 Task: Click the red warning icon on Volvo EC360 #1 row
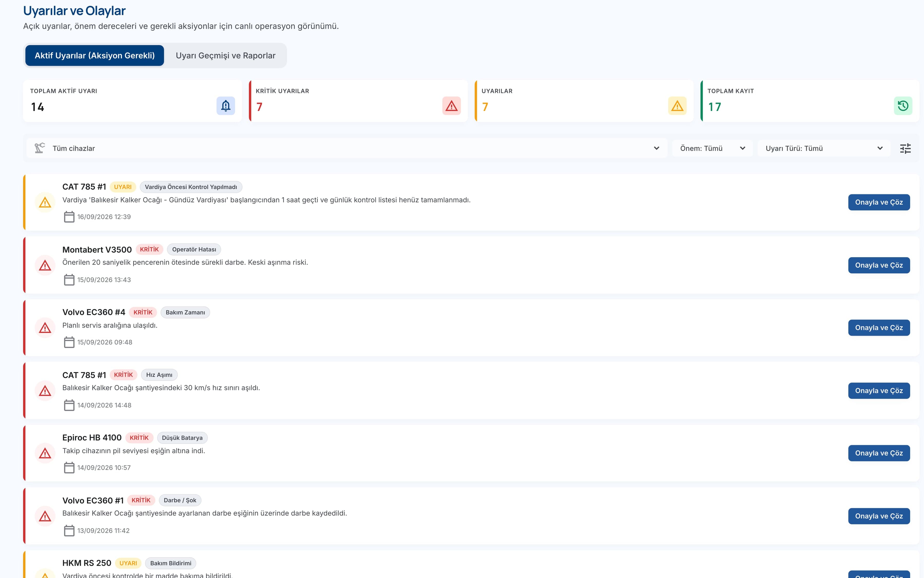45,516
